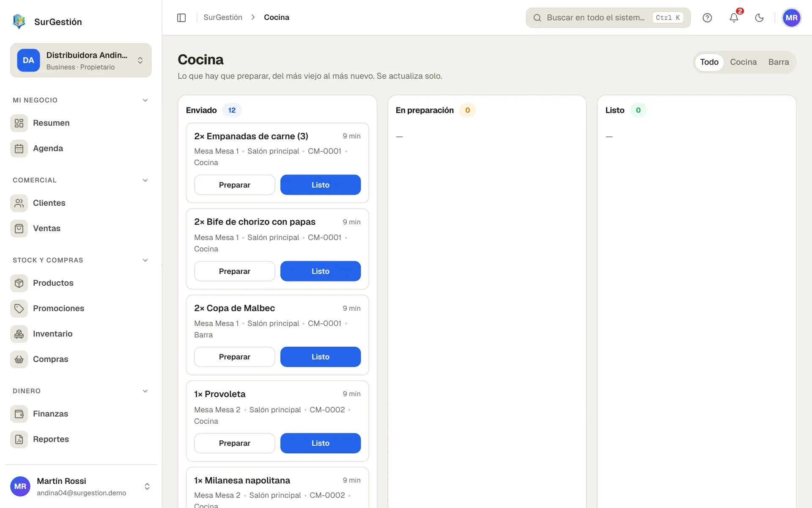
Task: Go to SurGestión breadcrumb link
Action: click(223, 17)
